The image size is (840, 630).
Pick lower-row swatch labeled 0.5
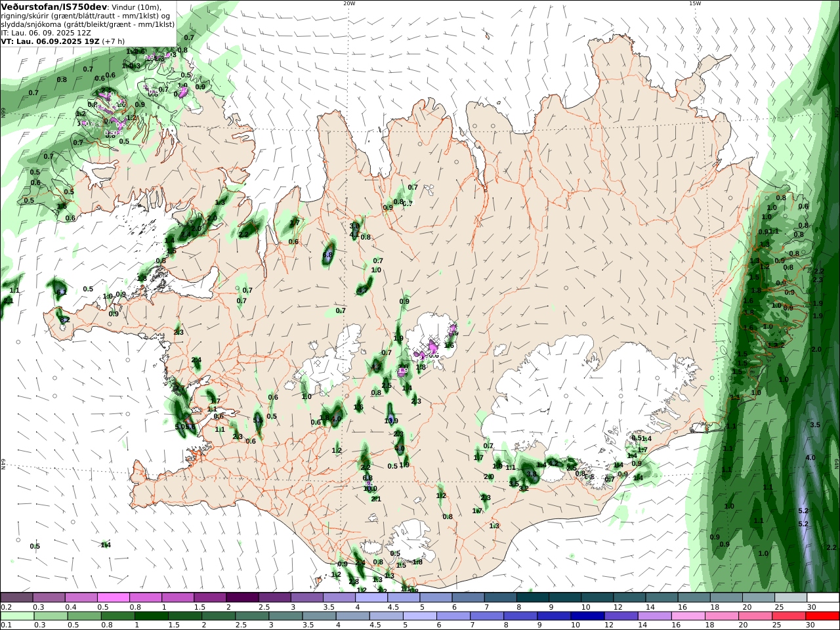tap(84, 616)
